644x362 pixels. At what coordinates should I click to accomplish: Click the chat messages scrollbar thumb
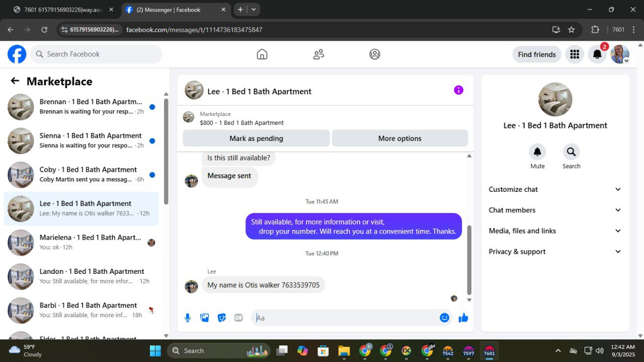469,260
